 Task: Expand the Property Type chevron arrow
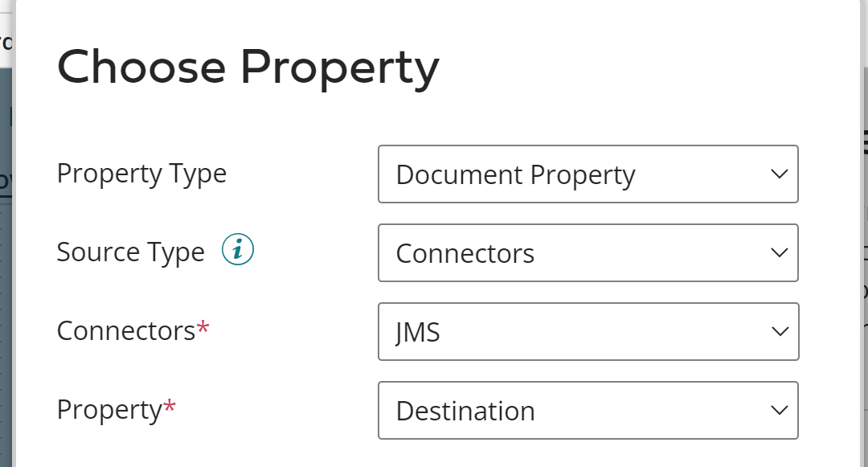778,174
